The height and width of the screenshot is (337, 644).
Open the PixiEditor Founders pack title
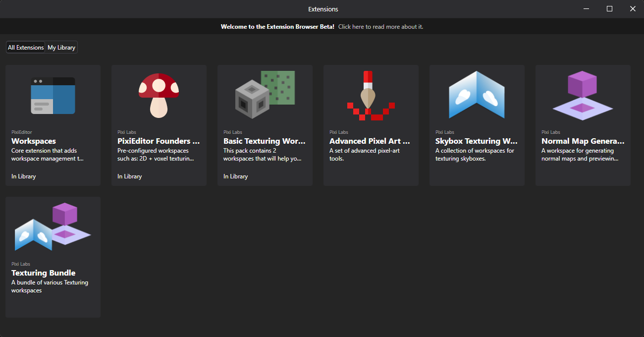pos(159,141)
